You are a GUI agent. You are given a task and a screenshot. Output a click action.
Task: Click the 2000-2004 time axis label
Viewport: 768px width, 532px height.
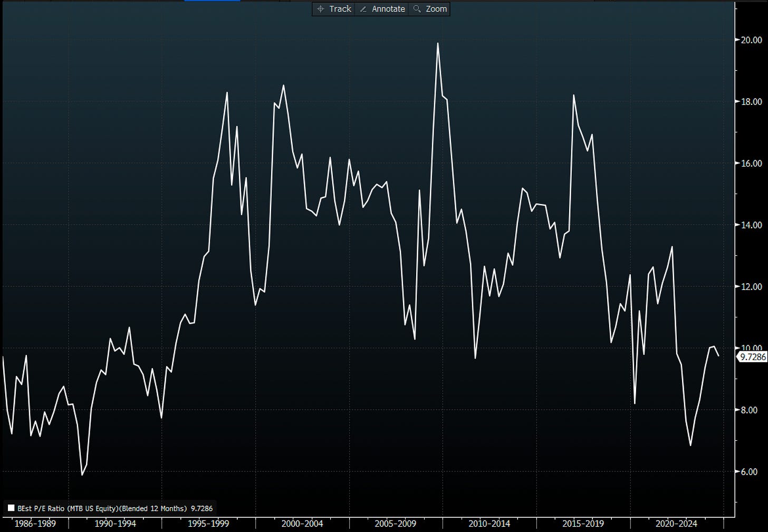(302, 524)
